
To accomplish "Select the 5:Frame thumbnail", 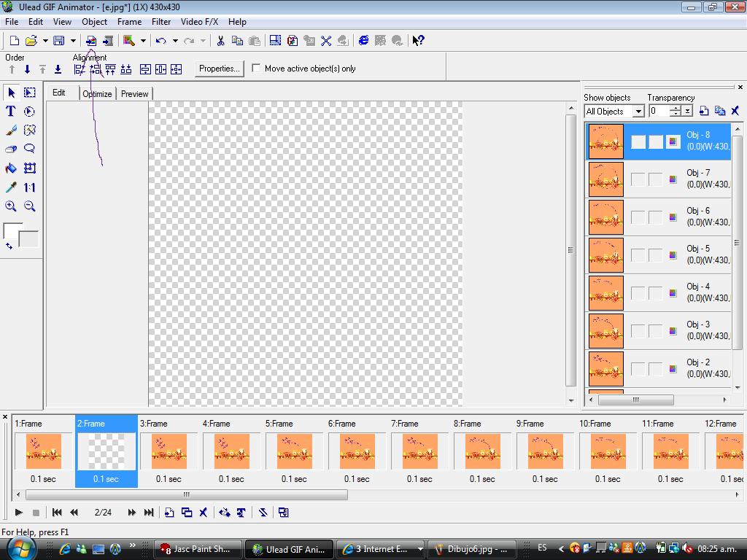I will click(x=295, y=451).
